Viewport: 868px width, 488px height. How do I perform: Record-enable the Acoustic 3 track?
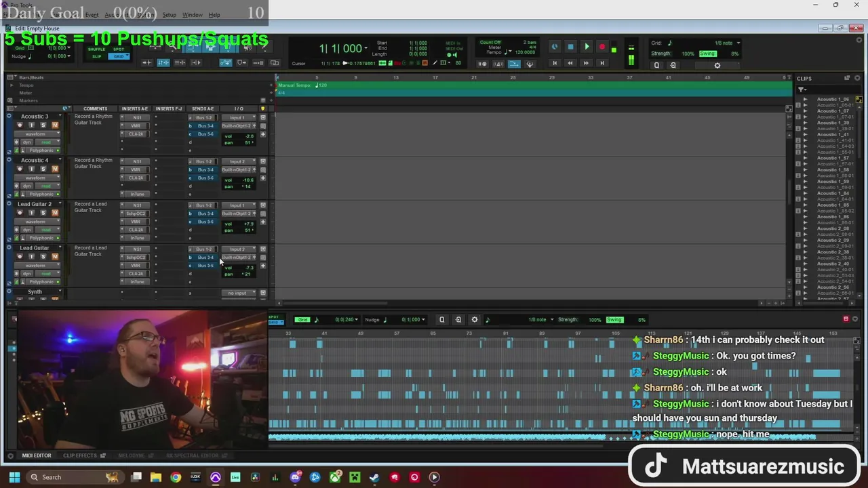point(20,125)
